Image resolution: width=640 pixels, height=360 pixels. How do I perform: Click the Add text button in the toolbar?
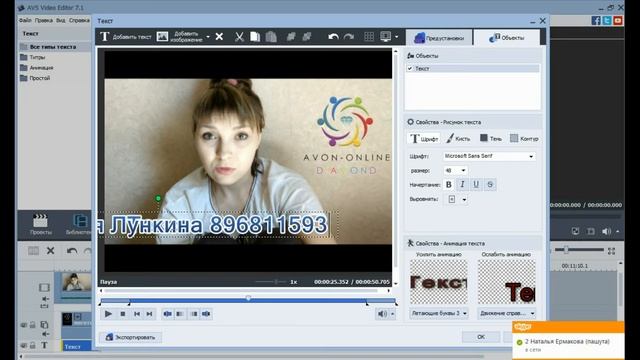(125, 37)
